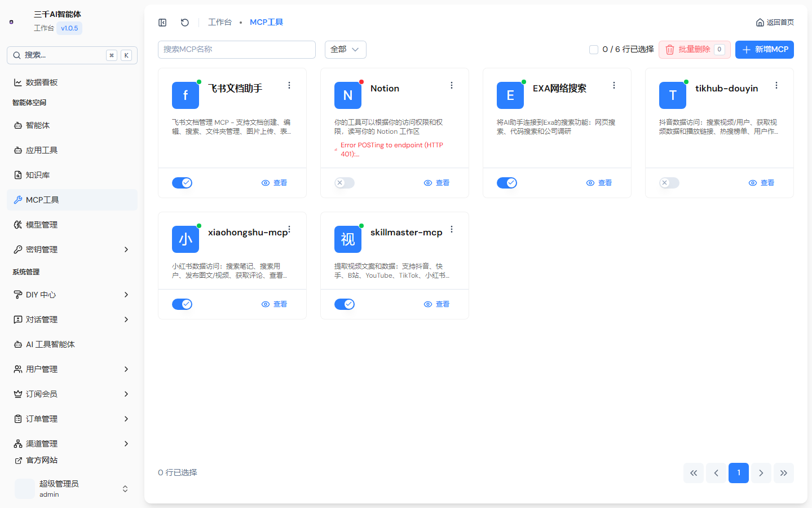This screenshot has height=508, width=812.
Task: Open the Notion card three-dot menu
Action: [452, 85]
